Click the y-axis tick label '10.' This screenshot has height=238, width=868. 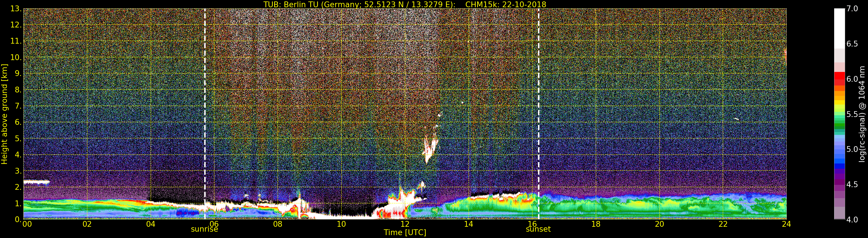(x=16, y=57)
